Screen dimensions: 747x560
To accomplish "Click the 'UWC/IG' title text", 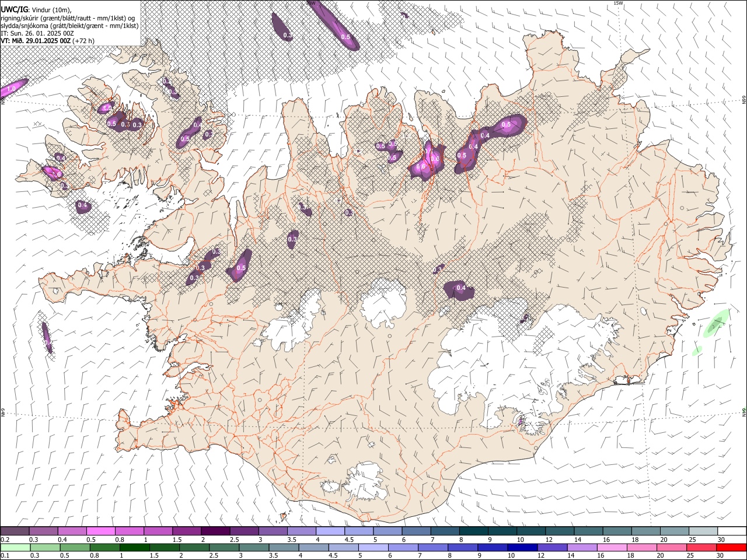I will tap(13, 10).
